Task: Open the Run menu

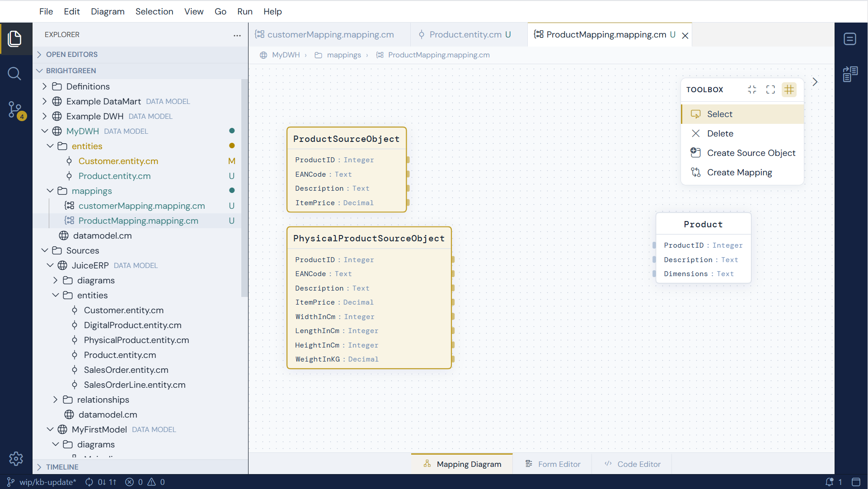Action: pyautogui.click(x=245, y=11)
